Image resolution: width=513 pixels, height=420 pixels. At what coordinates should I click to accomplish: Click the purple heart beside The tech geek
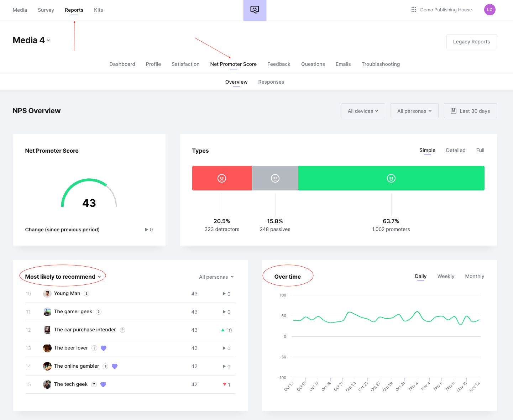103,384
